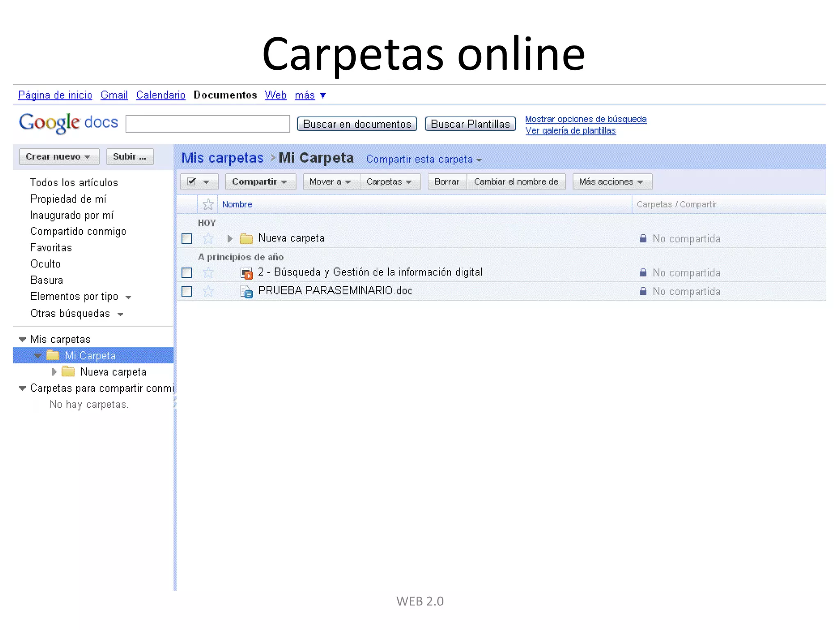840x630 pixels.
Task: Click the Nueva carpeta folder icon in sidebar
Action: (68, 372)
